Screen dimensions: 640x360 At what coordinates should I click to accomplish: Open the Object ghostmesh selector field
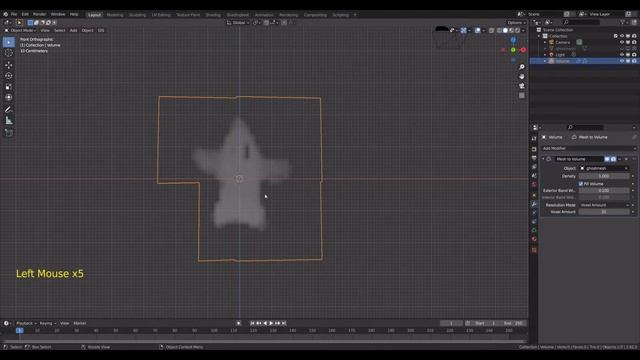click(x=604, y=168)
